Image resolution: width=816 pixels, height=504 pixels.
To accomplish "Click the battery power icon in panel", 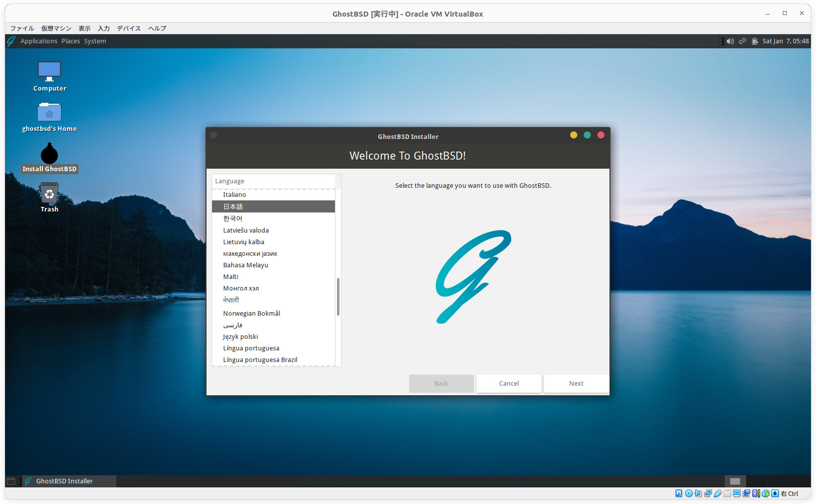I will 755,41.
